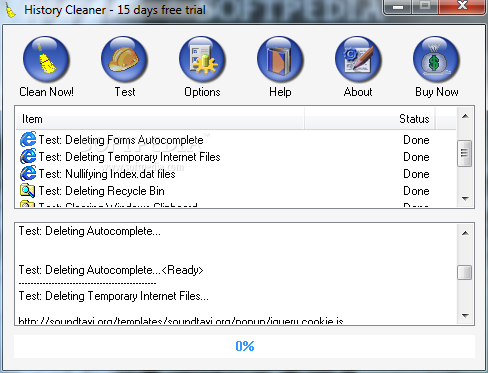
Task: Click log line 'Test: Deleting Temporary Internet Files...'
Action: pyautogui.click(x=113, y=296)
